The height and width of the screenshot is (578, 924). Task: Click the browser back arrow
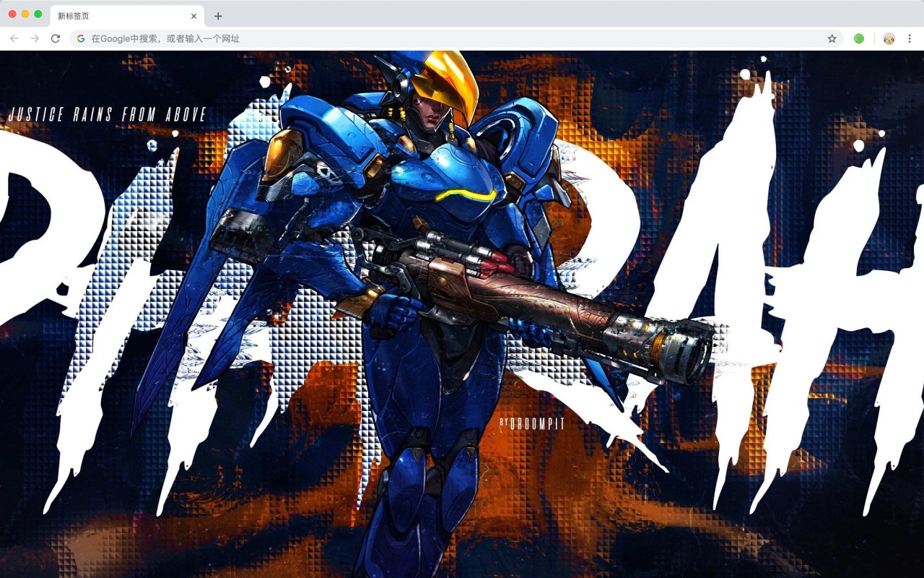point(14,38)
